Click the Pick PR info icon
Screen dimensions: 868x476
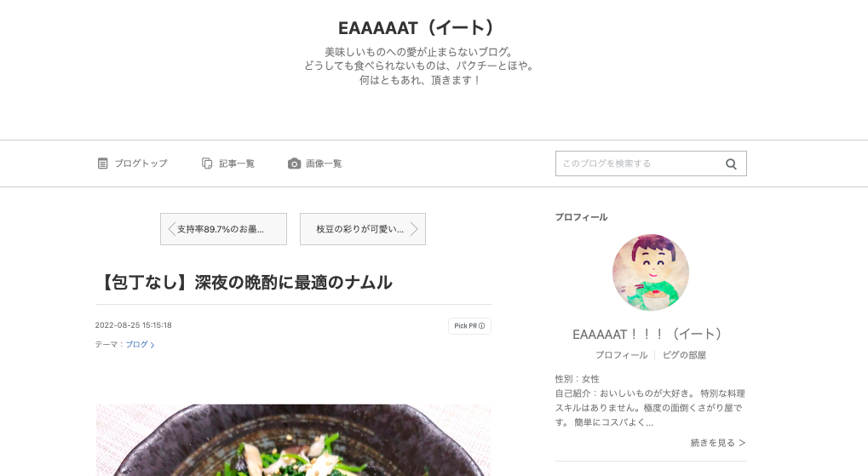click(481, 326)
